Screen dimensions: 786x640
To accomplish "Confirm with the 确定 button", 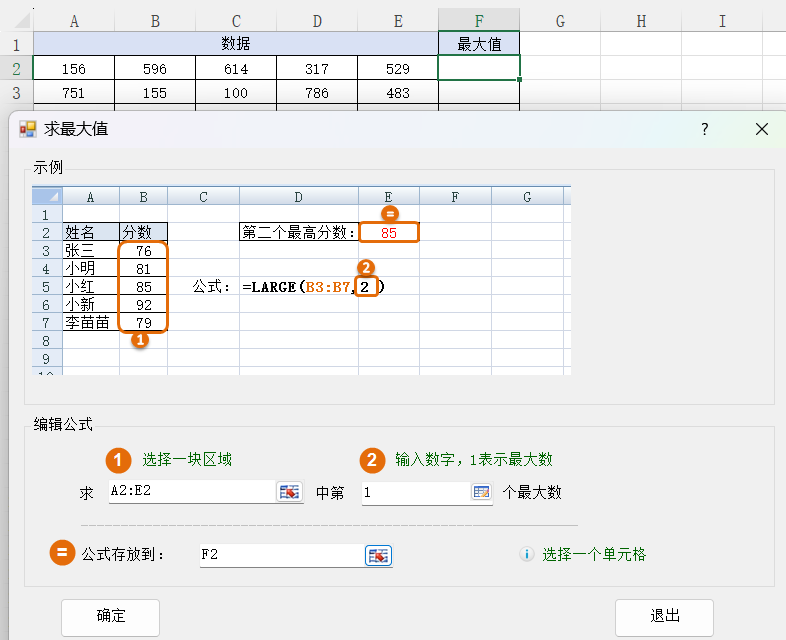I will coord(111,616).
